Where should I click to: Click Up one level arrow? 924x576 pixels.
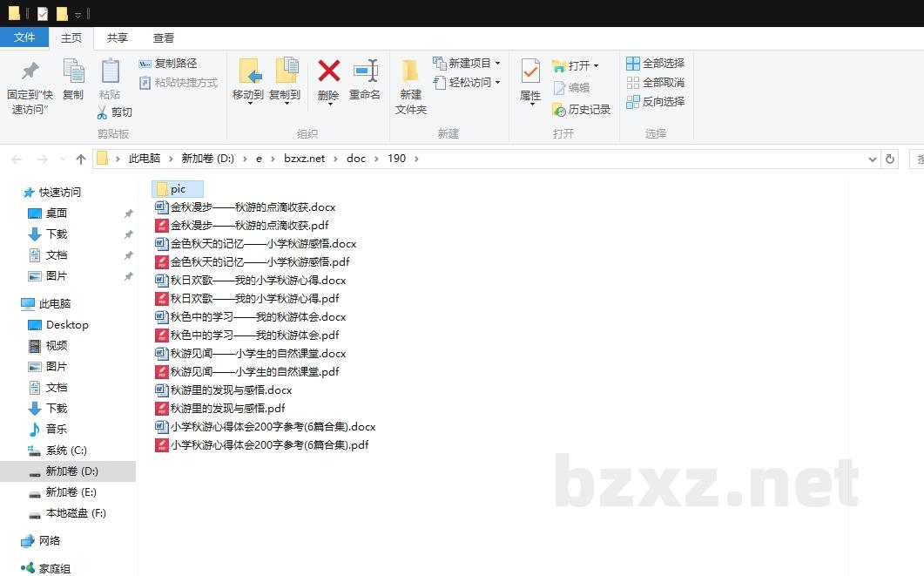pyautogui.click(x=81, y=159)
